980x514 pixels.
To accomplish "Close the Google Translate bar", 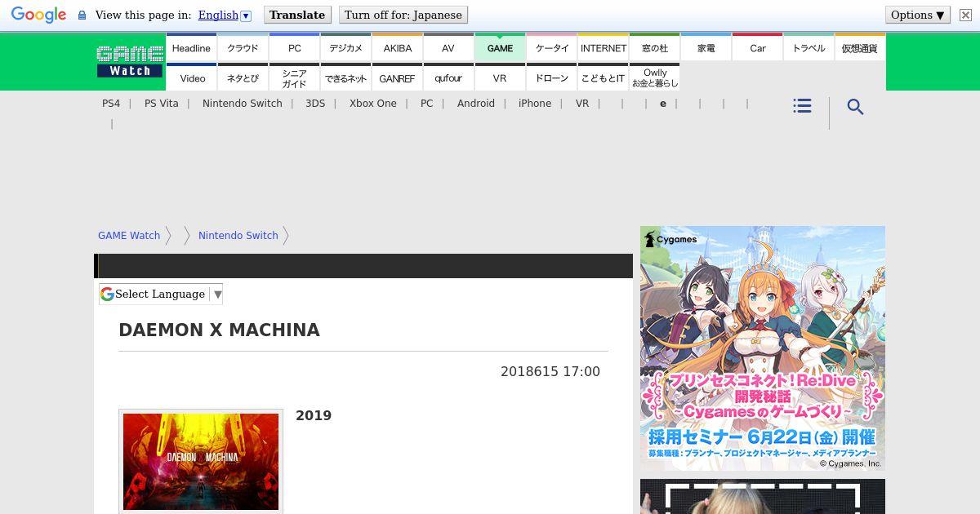I will [965, 15].
